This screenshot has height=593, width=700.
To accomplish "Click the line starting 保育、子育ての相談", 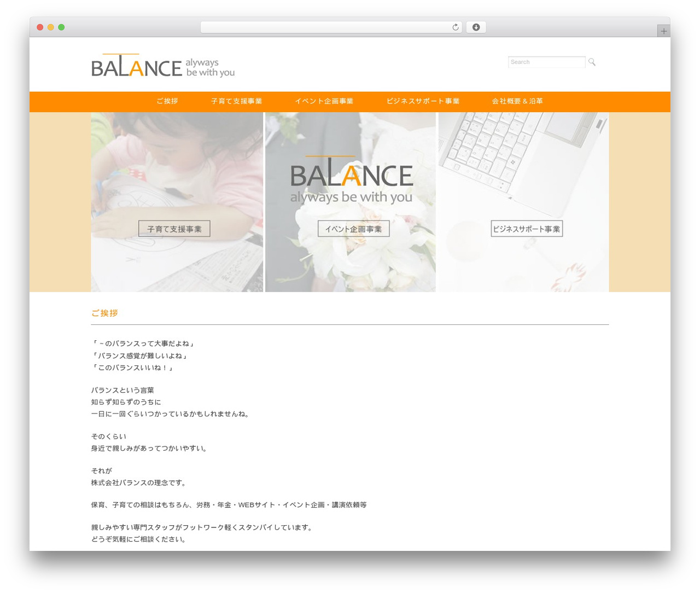I will click(x=229, y=505).
